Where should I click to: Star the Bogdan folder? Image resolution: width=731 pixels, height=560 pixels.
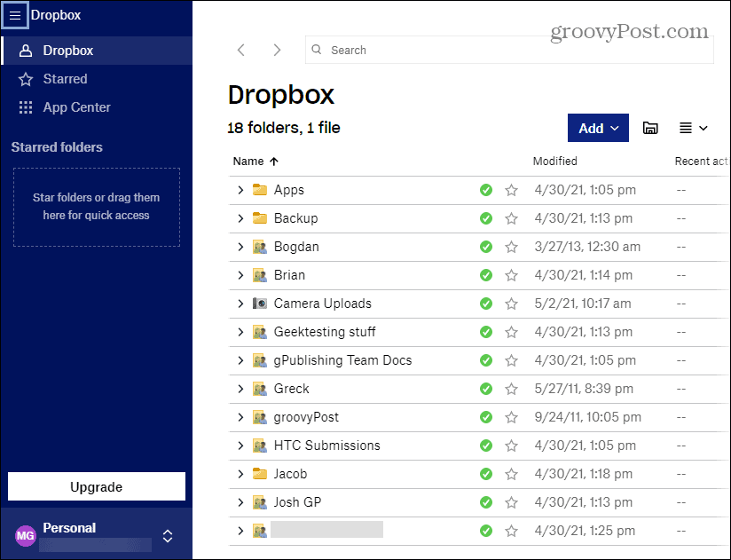point(511,247)
